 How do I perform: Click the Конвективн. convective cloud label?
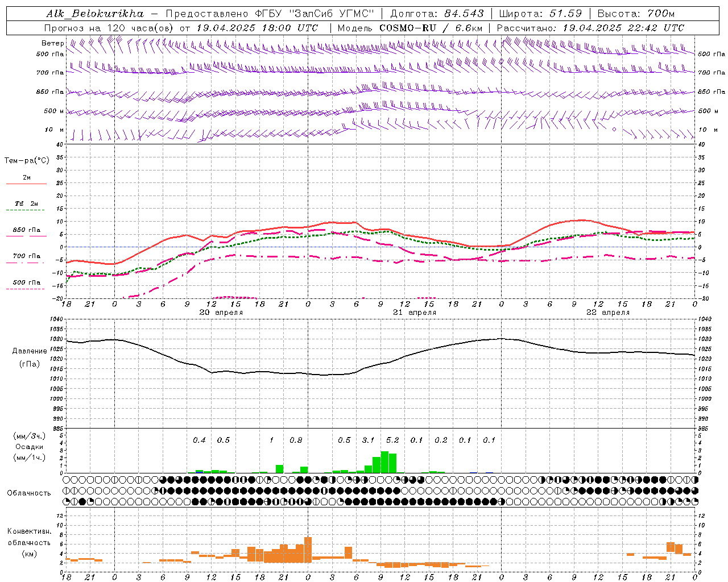click(29, 531)
